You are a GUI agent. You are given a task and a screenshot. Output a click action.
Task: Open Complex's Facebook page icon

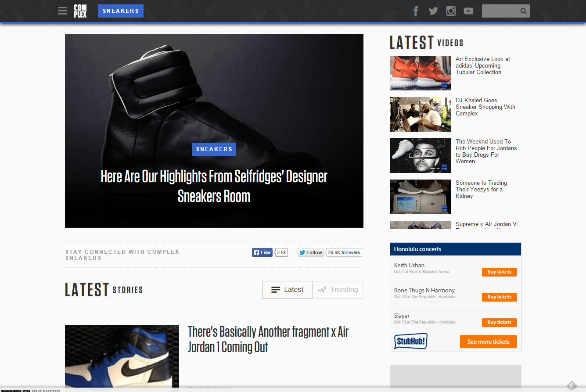tap(416, 11)
